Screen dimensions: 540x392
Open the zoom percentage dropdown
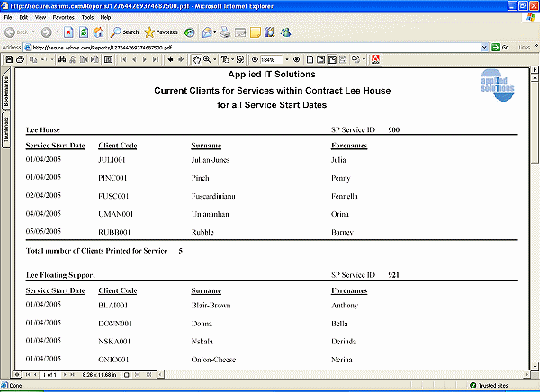coord(289,59)
